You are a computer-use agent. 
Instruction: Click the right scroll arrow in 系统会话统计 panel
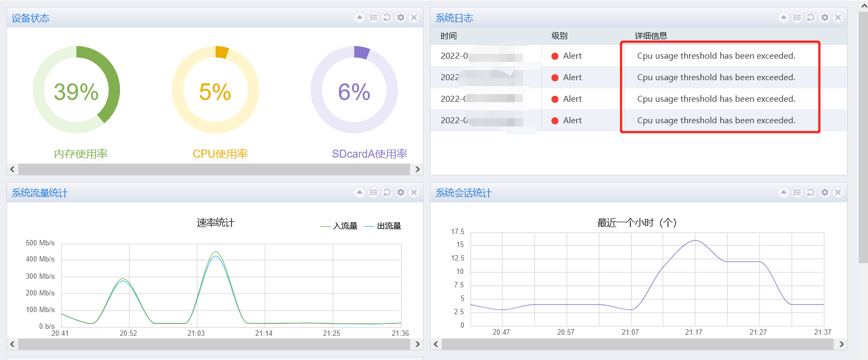click(x=842, y=344)
